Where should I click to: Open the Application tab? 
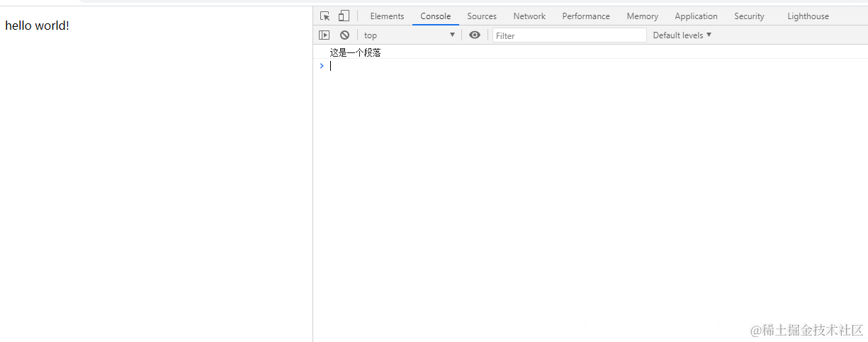696,16
